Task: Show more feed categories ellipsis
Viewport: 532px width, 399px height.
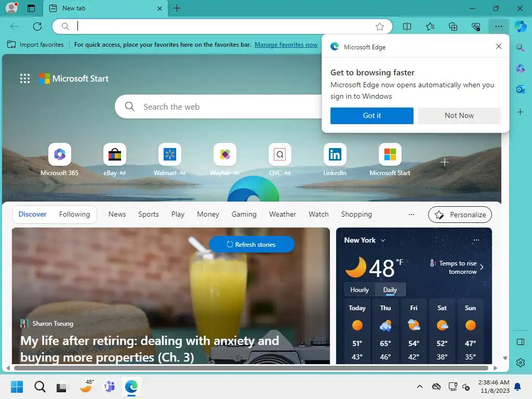Action: [x=411, y=215]
